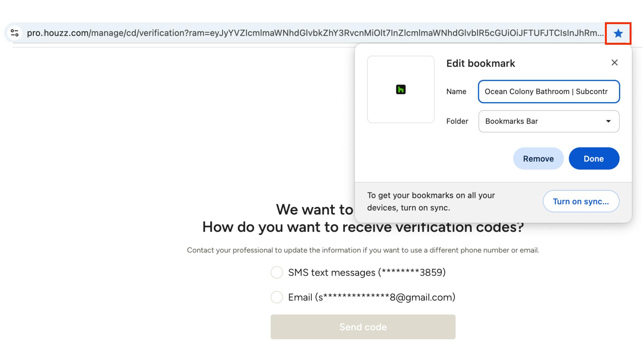This screenshot has height=357, width=644.
Task: Click the Turn on sync button
Action: [x=581, y=201]
